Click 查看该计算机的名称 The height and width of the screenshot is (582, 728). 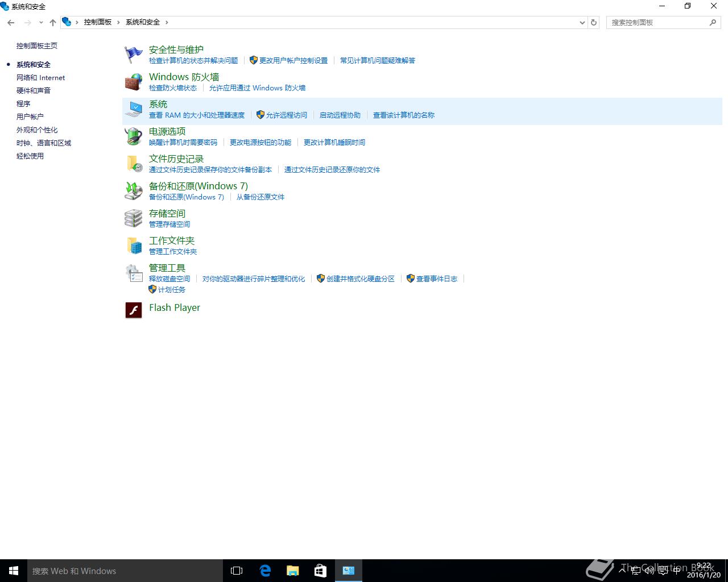(x=404, y=115)
